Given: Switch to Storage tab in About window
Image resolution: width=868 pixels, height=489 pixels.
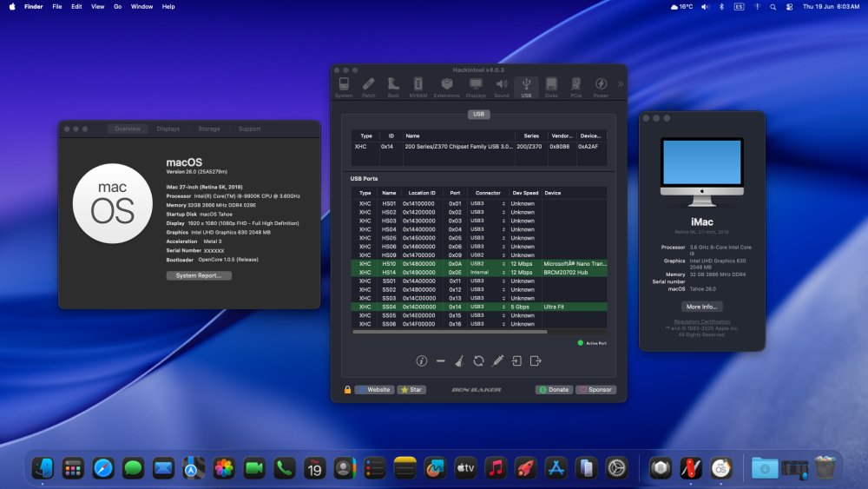Looking at the screenshot, I should [x=209, y=129].
